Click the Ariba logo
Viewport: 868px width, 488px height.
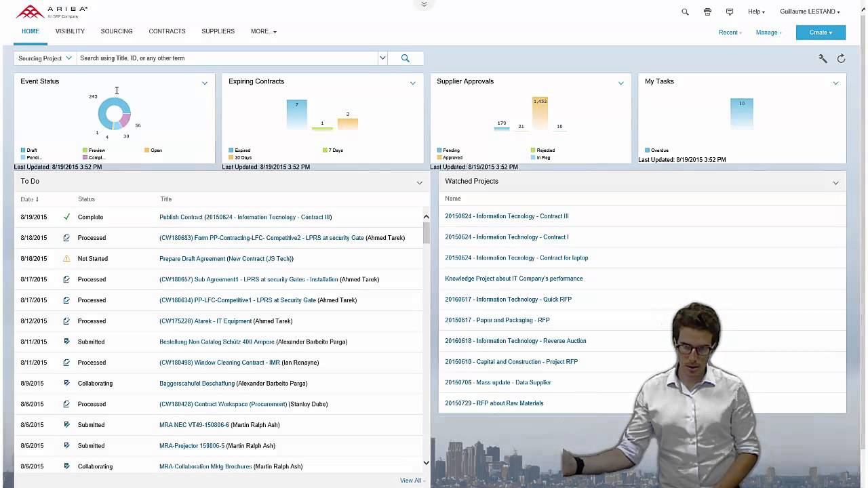pyautogui.click(x=52, y=12)
